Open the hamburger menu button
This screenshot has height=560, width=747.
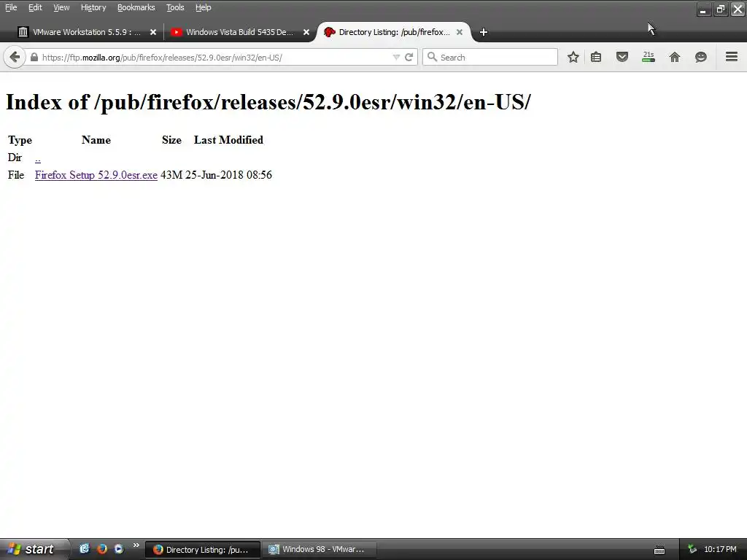(x=732, y=57)
